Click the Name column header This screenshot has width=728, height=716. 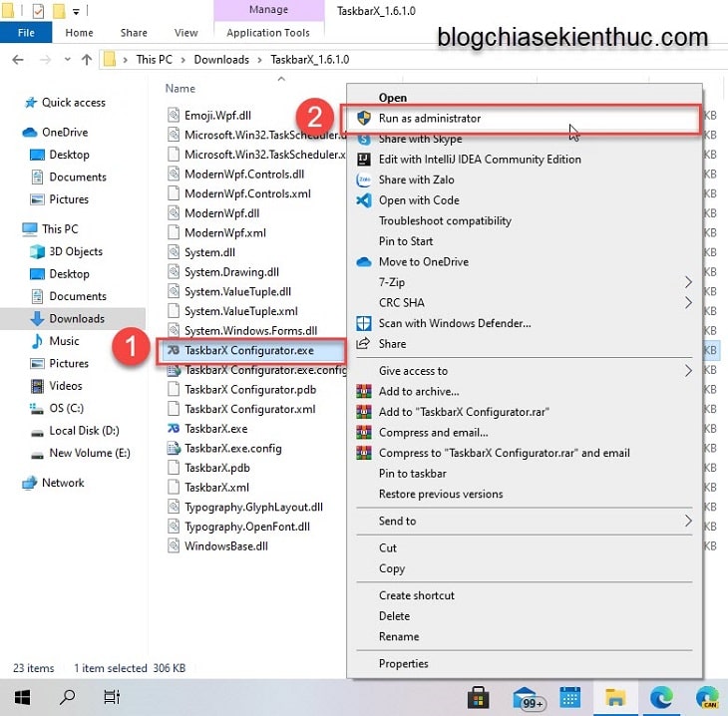coord(181,88)
